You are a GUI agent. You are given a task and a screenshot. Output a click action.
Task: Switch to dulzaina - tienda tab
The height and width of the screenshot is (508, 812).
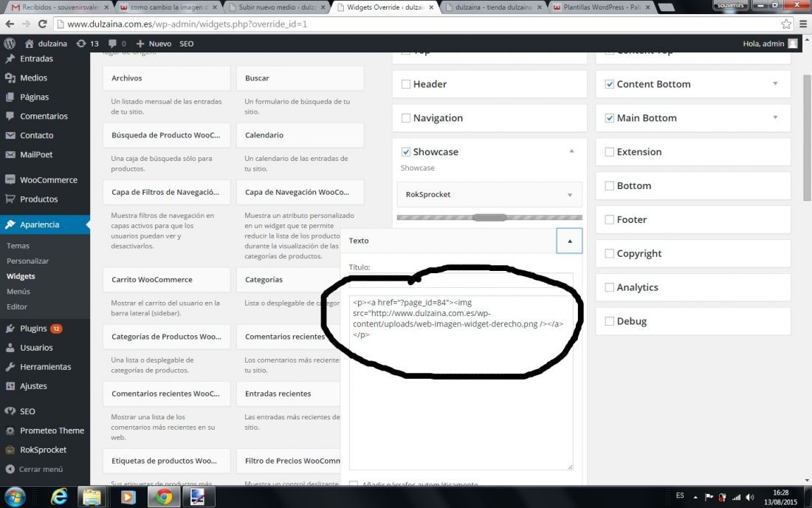coord(493,7)
